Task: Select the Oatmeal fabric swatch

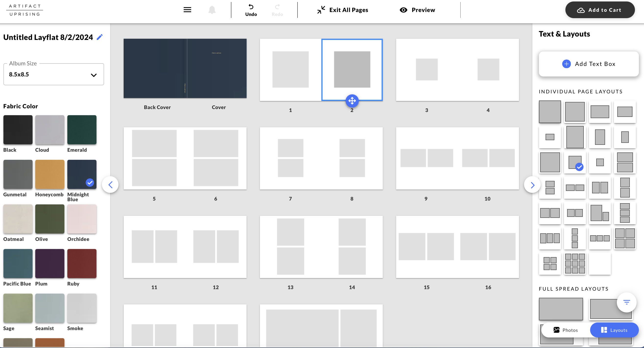Action: tap(18, 219)
